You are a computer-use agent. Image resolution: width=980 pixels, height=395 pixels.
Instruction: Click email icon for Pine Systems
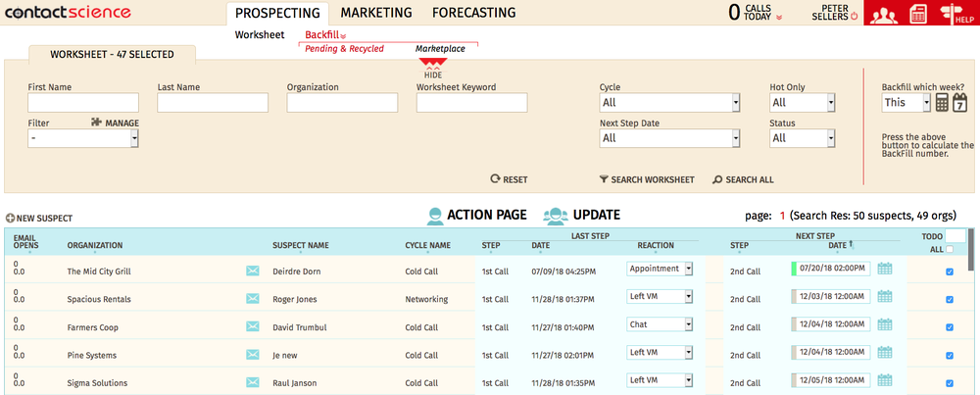253,355
